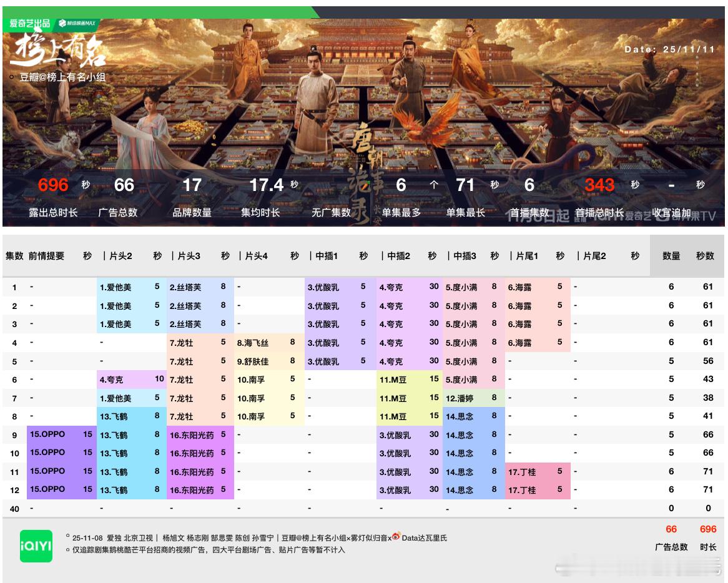Click the Data达瓦里氏 credit in footer
The width and height of the screenshot is (728, 583).
point(425,538)
